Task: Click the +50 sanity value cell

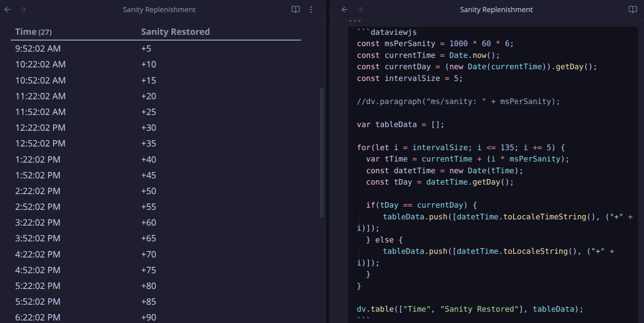Action: (149, 191)
